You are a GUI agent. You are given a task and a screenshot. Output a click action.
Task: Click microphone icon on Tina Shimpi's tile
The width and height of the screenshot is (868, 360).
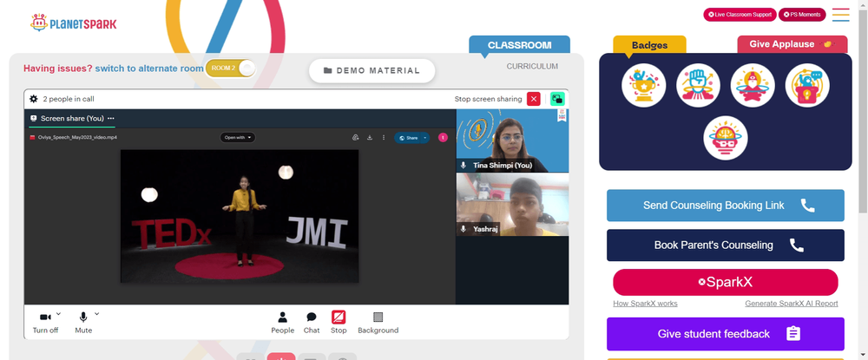[x=464, y=166]
